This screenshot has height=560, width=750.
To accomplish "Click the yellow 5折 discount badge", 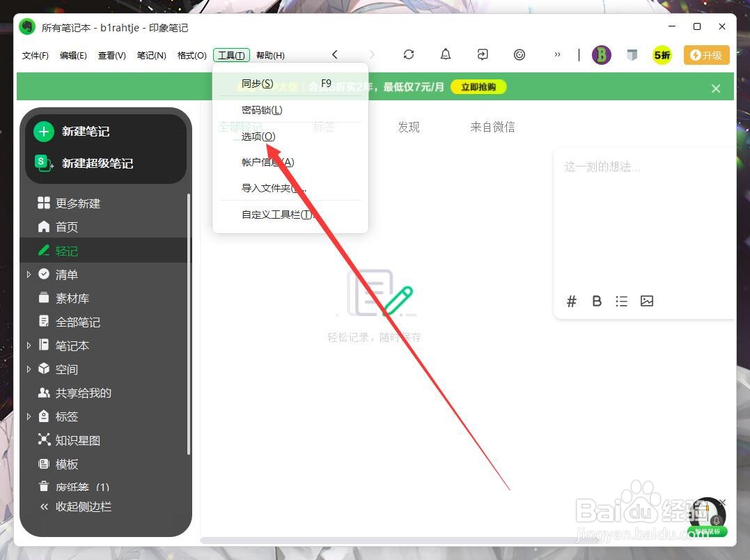I will click(662, 55).
